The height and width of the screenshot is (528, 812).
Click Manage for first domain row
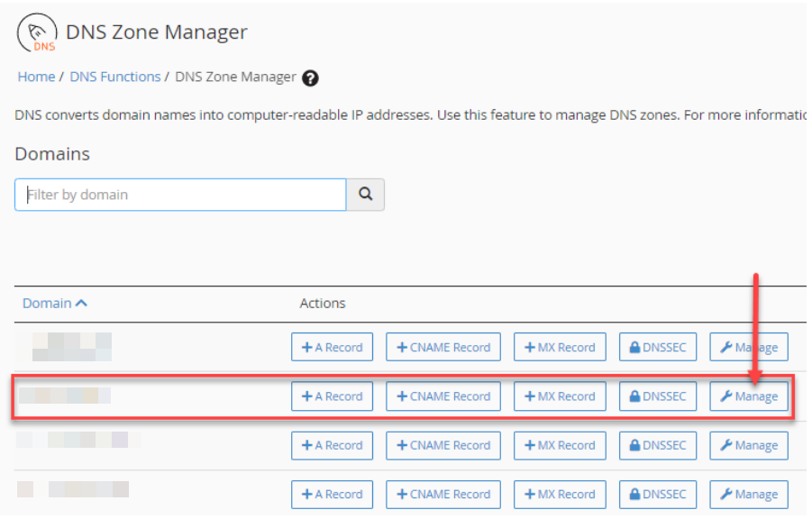[749, 347]
